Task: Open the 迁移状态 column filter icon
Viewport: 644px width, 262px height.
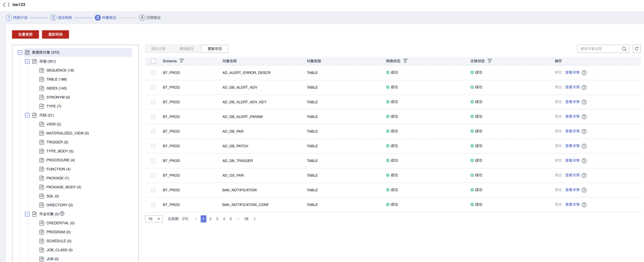Action: coord(490,61)
